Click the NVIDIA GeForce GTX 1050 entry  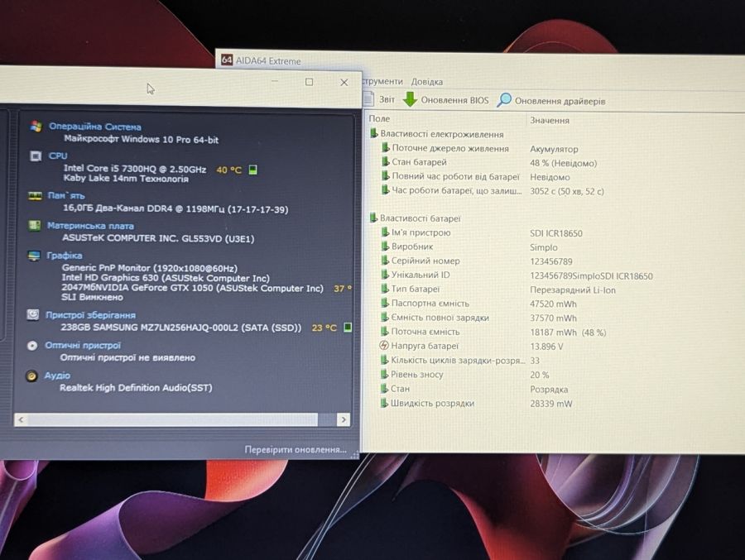tap(192, 288)
